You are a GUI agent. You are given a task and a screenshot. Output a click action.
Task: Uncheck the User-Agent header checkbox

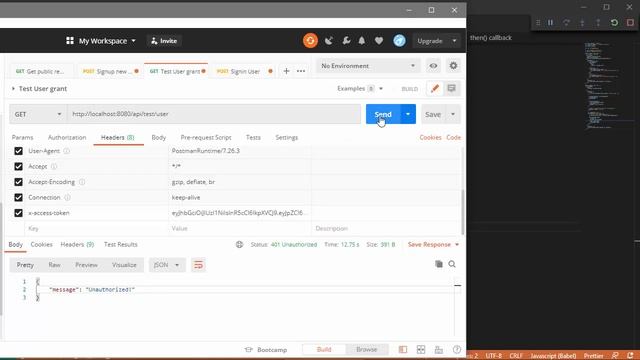[x=18, y=151]
